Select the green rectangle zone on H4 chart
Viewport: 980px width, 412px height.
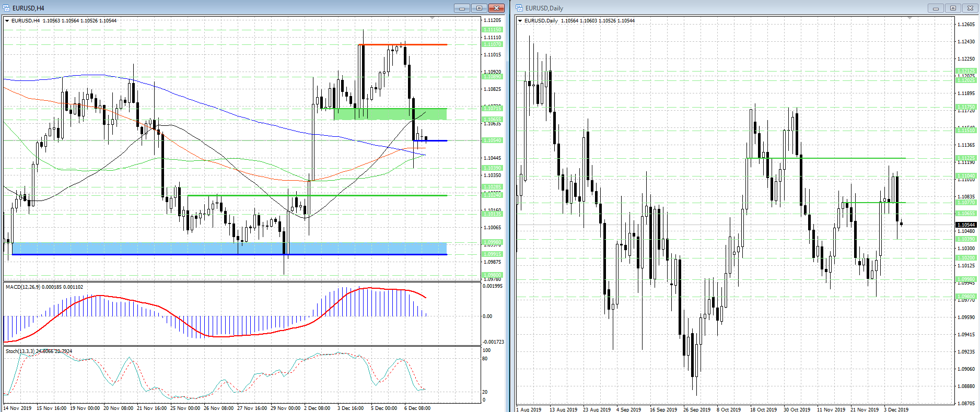coord(390,114)
